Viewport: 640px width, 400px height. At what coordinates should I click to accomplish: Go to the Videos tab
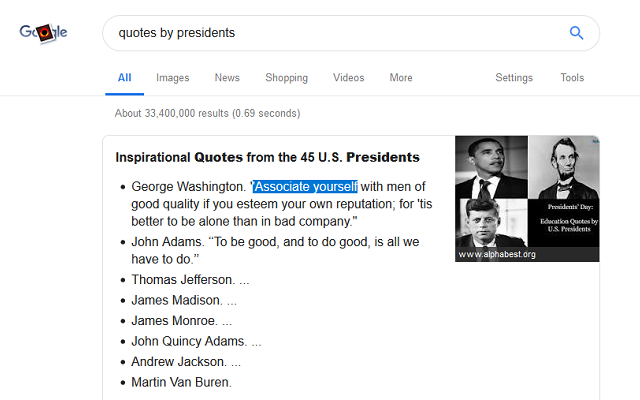348,78
